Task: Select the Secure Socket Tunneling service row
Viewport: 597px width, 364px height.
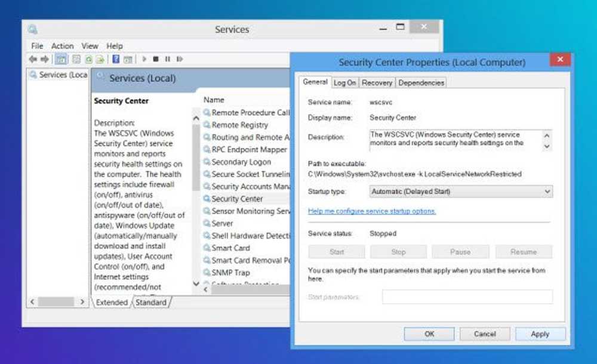Action: click(246, 174)
